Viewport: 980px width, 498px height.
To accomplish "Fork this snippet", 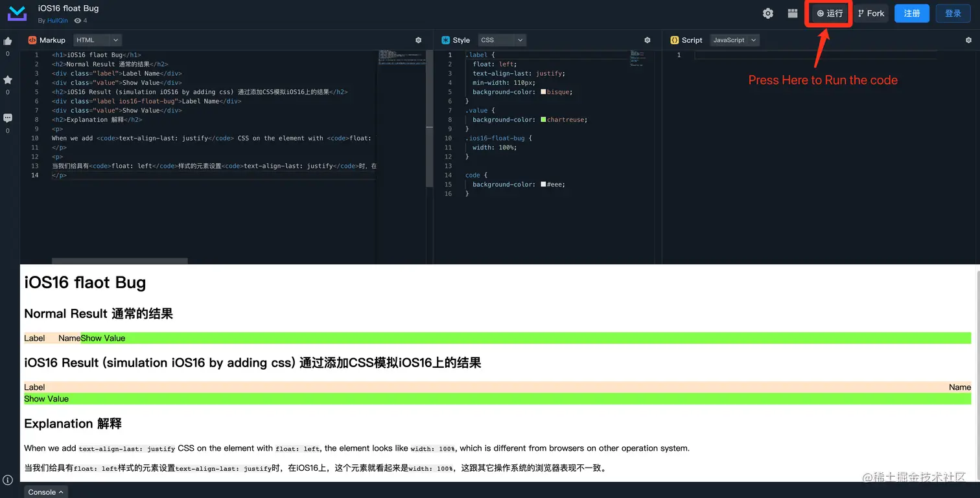I will pyautogui.click(x=870, y=14).
